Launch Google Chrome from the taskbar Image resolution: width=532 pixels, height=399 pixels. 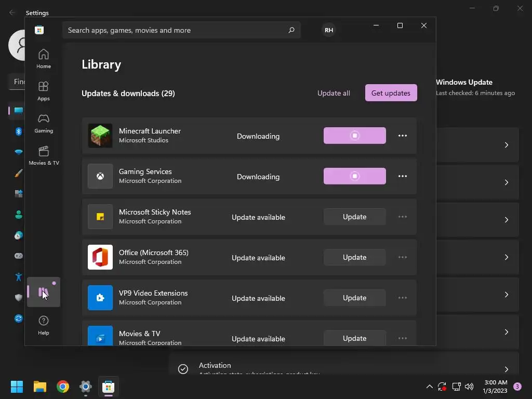click(x=63, y=387)
